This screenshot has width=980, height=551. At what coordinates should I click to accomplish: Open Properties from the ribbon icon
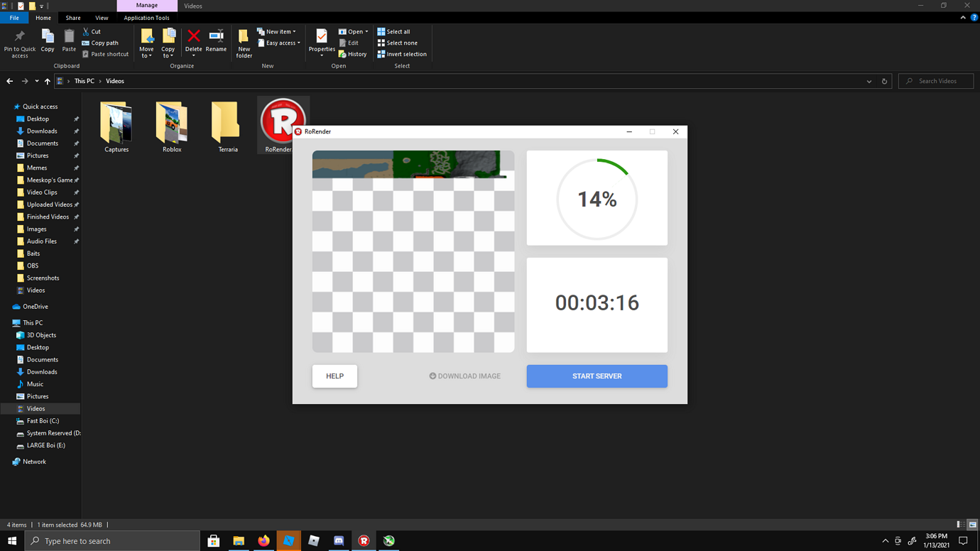321,41
